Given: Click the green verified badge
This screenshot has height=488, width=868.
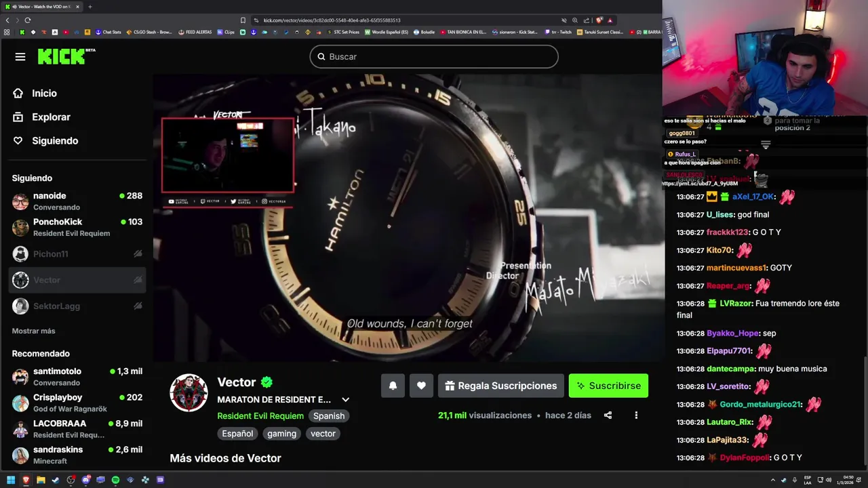Looking at the screenshot, I should click(x=267, y=382).
